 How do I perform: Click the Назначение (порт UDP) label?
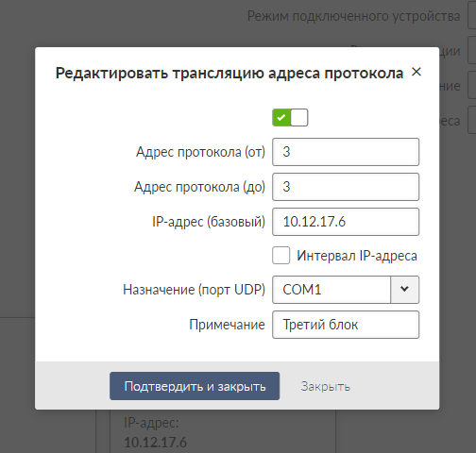click(194, 290)
